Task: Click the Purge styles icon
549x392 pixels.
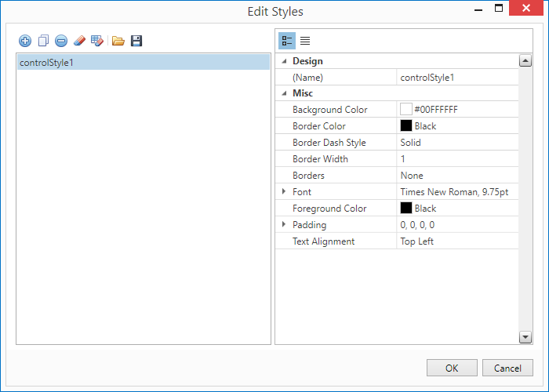Action: (97, 41)
